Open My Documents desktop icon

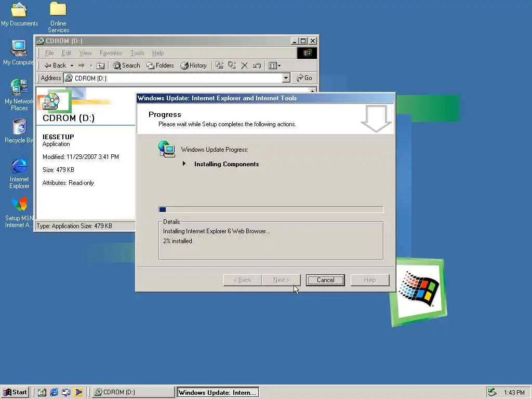[x=19, y=14]
